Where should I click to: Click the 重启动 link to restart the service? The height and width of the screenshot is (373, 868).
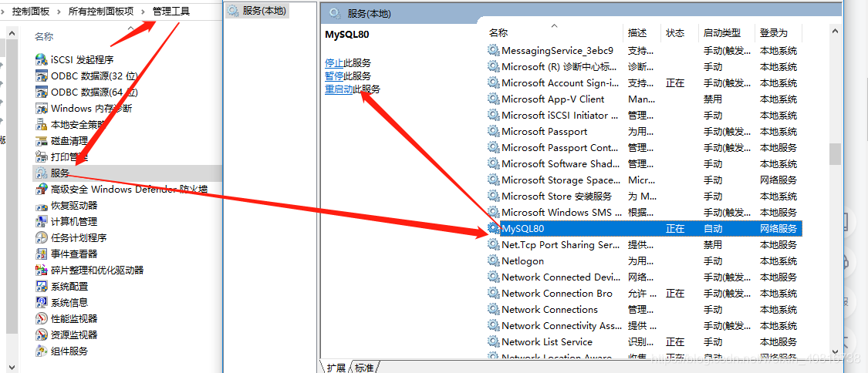pyautogui.click(x=339, y=89)
